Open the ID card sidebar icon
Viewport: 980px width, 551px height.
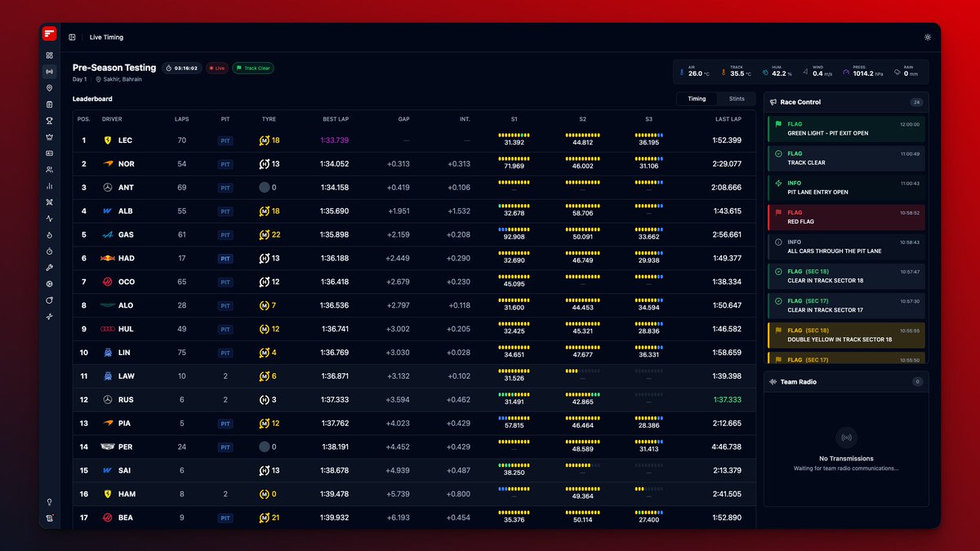click(x=50, y=153)
